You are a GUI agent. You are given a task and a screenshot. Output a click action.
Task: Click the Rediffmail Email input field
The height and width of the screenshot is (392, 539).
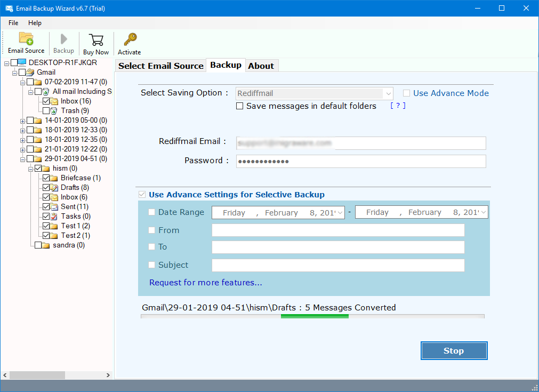pos(361,143)
